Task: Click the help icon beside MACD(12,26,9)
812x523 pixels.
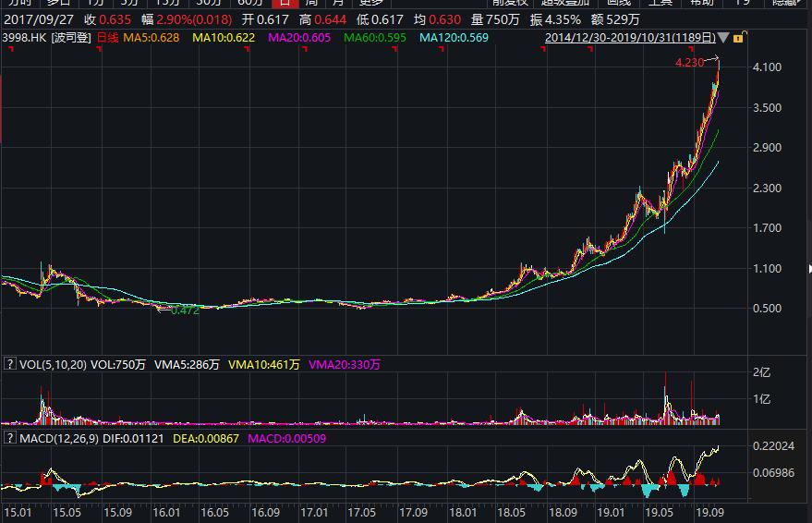Action: coord(9,438)
